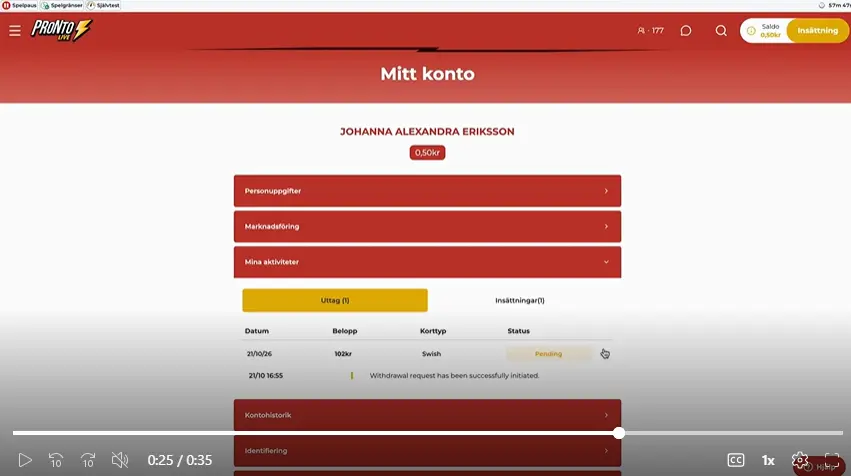Click the Swish card type cell
The width and height of the screenshot is (851, 476).
431,354
